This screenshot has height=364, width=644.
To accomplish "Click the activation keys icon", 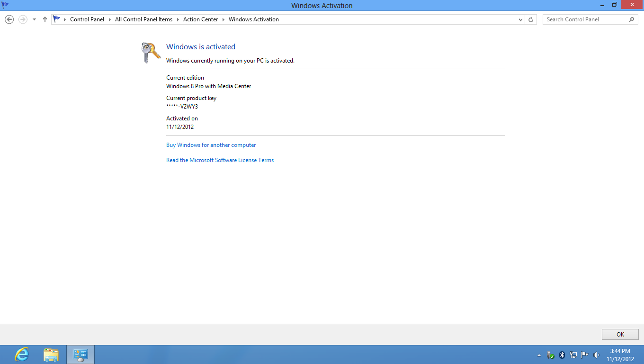I will [x=151, y=53].
